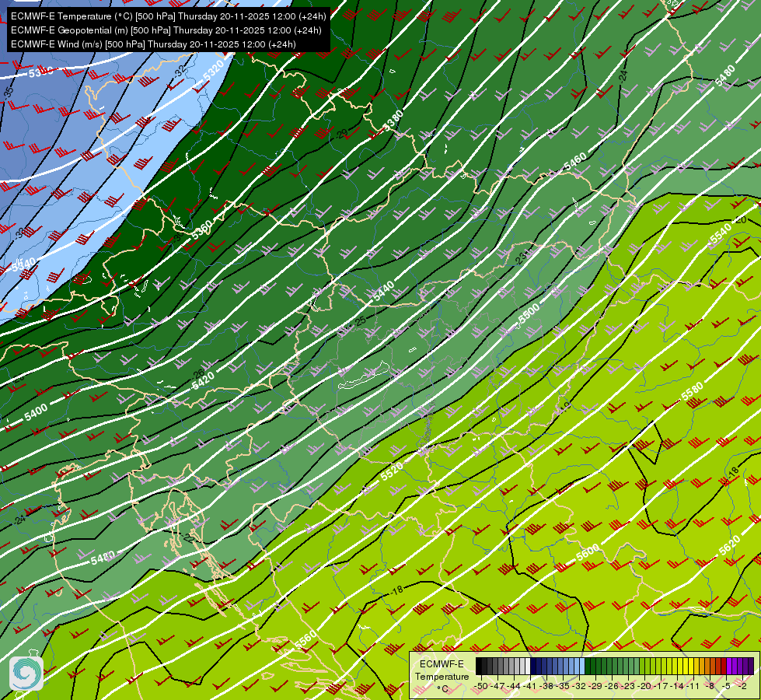The height and width of the screenshot is (700, 761).
Task: Click the 5360 geopotential contour label
Action: pyautogui.click(x=201, y=229)
